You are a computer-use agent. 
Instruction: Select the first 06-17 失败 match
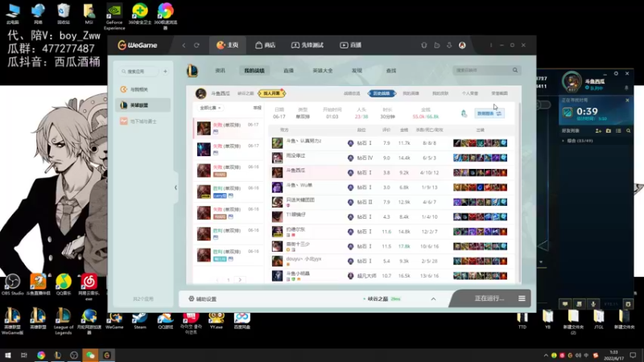point(229,128)
